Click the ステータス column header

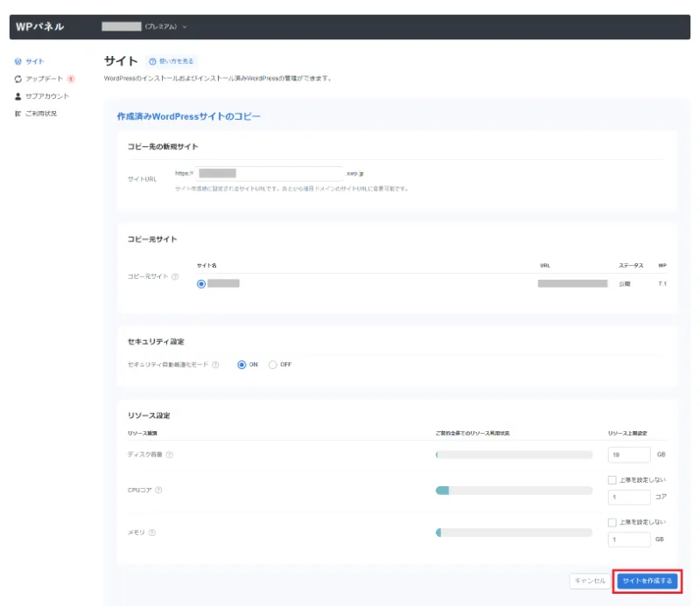point(631,266)
